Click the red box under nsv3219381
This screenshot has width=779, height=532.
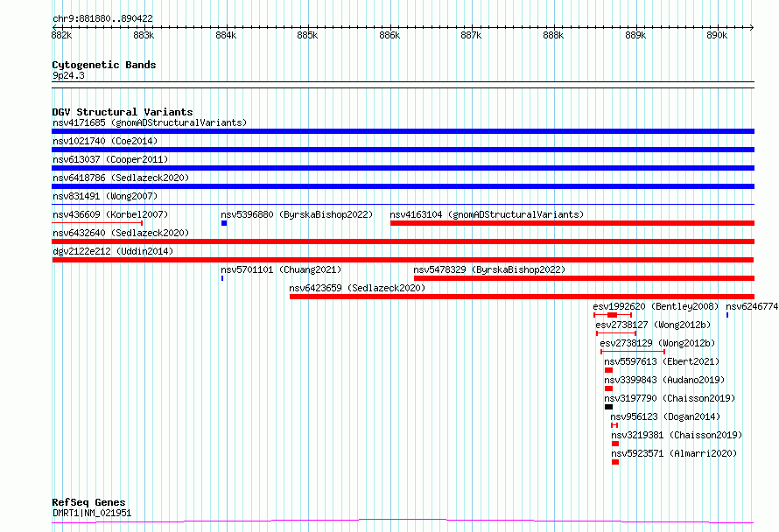coord(615,444)
